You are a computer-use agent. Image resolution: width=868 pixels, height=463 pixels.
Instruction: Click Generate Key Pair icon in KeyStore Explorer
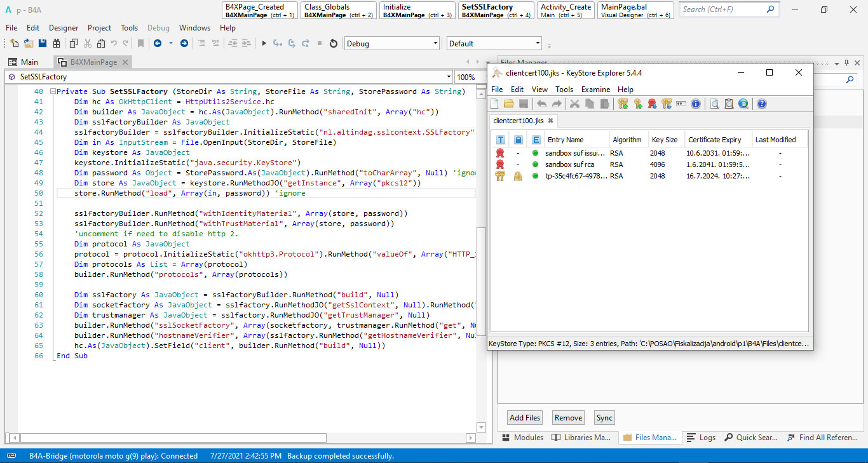(x=623, y=104)
